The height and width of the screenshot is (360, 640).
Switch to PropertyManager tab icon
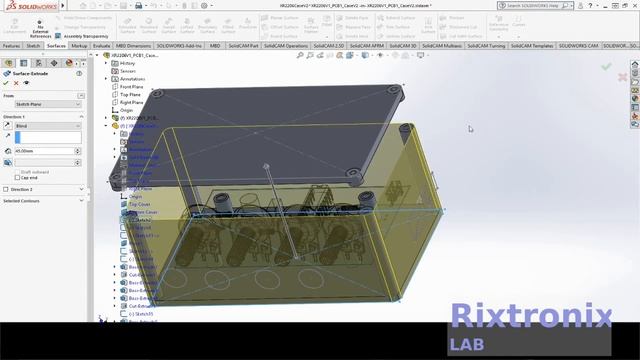24,63
